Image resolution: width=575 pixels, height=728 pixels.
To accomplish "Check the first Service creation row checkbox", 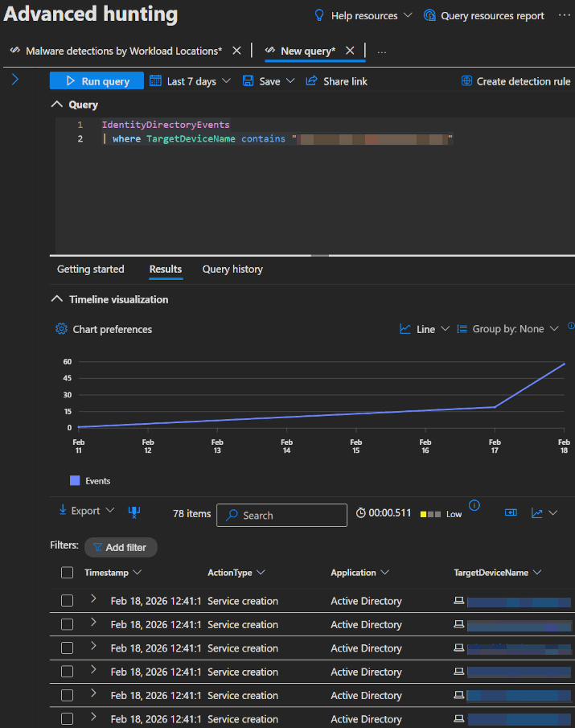I will (68, 601).
